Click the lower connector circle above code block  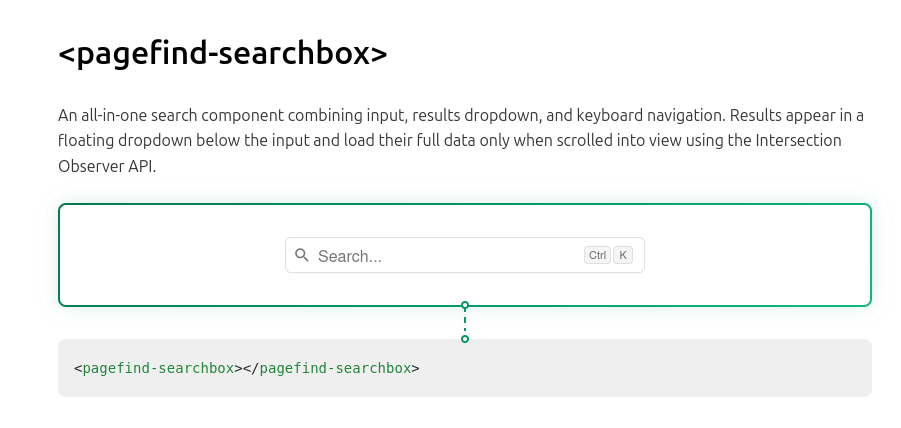pyautogui.click(x=465, y=339)
